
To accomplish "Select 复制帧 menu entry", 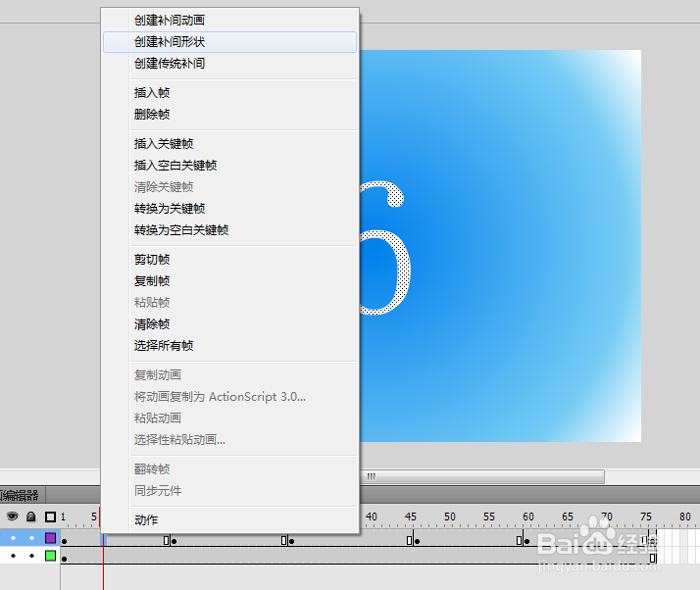I will coord(230,280).
